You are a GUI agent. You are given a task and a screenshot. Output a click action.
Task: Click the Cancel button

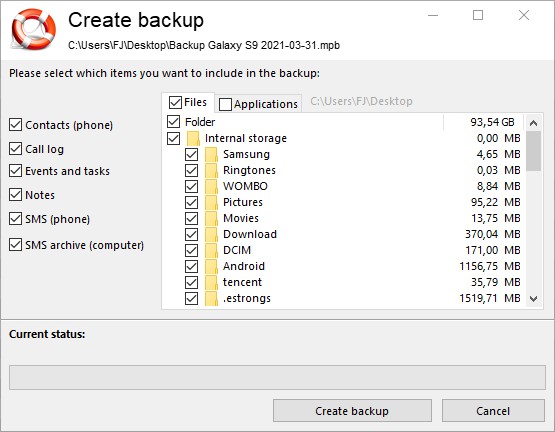(x=493, y=411)
